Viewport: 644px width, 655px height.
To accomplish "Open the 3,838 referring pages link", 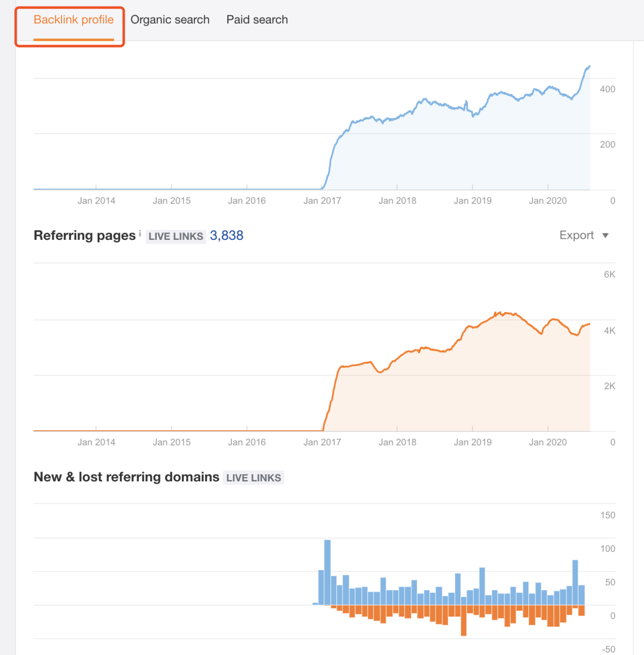I will pos(227,236).
